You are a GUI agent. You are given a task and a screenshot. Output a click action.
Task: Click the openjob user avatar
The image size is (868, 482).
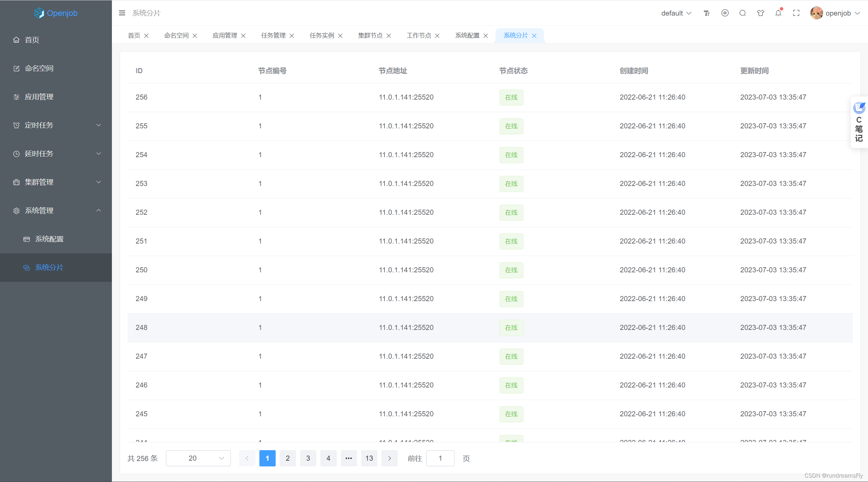click(816, 13)
